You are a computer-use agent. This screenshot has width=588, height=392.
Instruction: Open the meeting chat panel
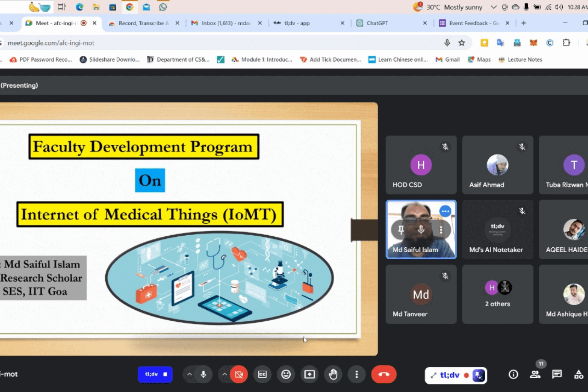557,374
